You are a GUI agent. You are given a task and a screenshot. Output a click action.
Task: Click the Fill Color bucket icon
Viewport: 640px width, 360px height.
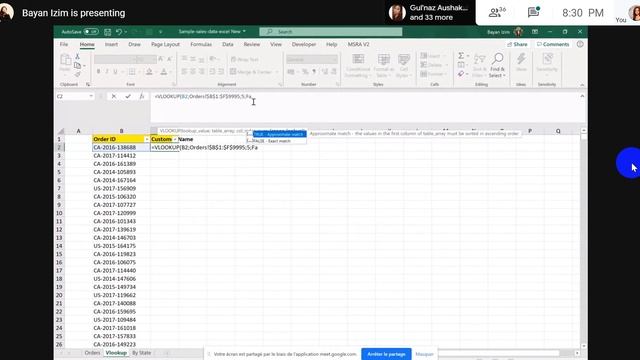click(x=149, y=72)
